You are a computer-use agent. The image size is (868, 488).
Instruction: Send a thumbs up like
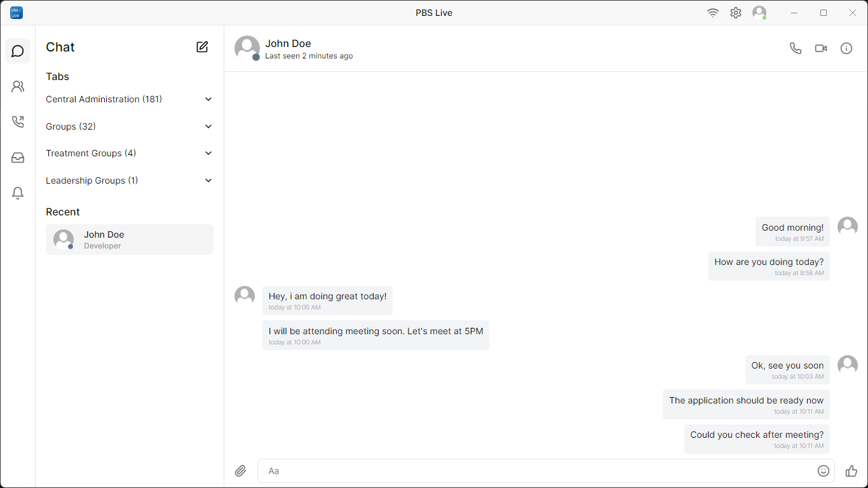tap(851, 471)
